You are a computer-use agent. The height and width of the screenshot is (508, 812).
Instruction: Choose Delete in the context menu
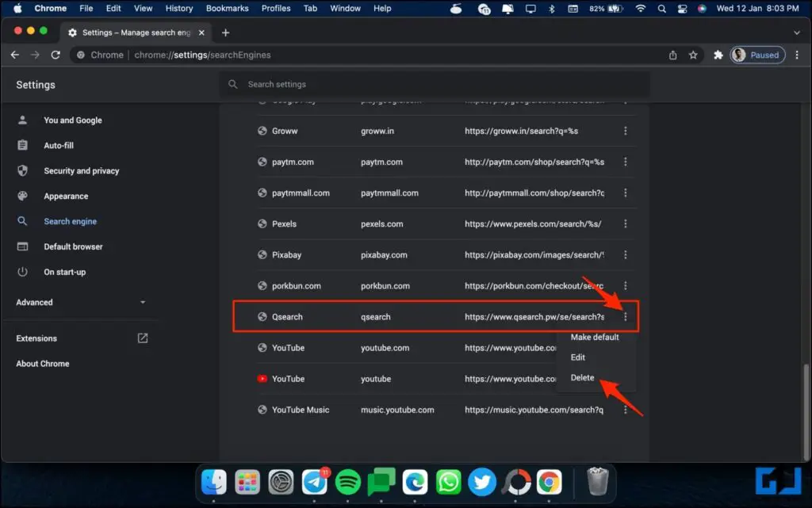tap(582, 378)
